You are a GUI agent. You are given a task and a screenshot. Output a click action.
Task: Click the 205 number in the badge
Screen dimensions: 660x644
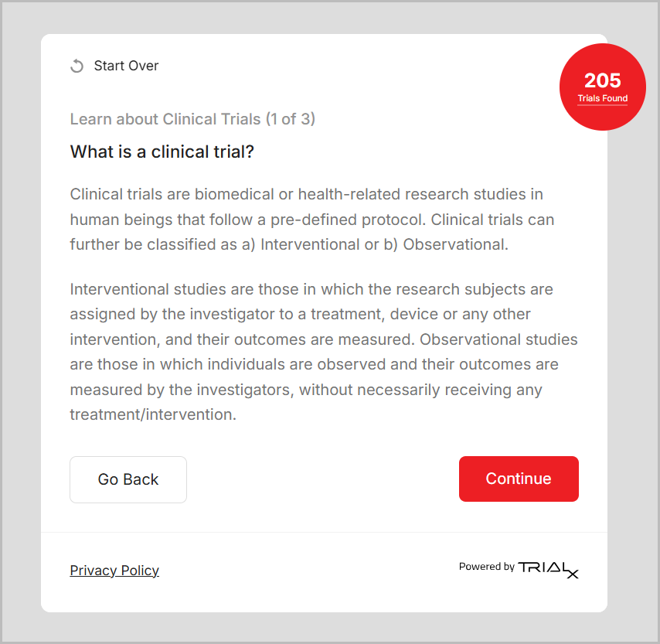coord(602,80)
